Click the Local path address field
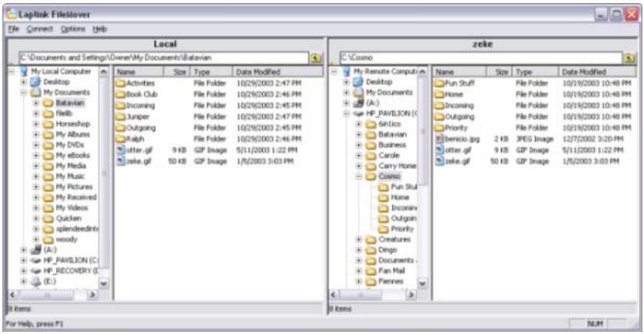Viewport: 644px width, 334px height. [164, 58]
